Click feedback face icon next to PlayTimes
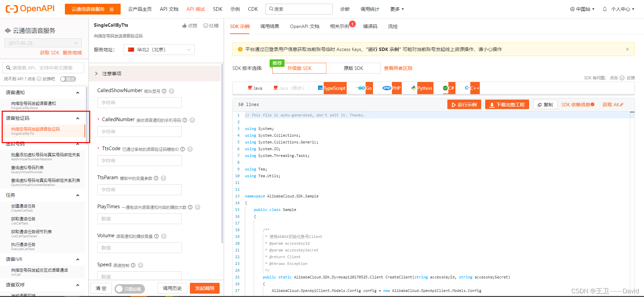 (x=198, y=207)
